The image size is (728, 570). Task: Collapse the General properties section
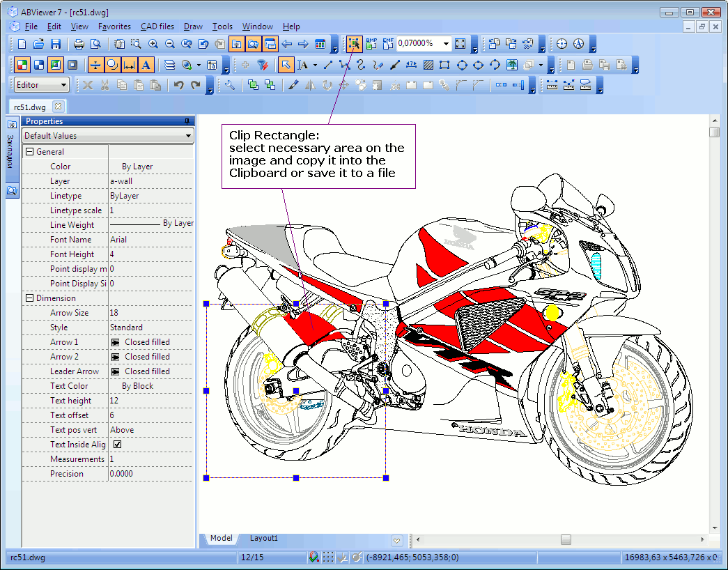tap(30, 151)
